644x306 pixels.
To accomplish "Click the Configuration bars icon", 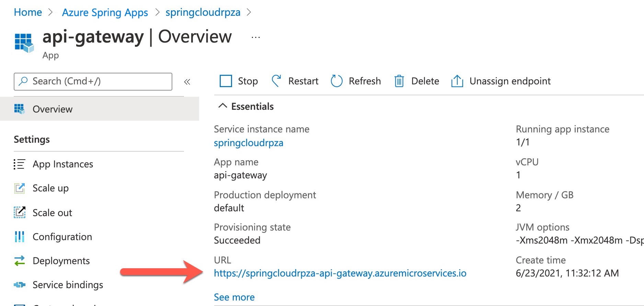I will coord(20,237).
